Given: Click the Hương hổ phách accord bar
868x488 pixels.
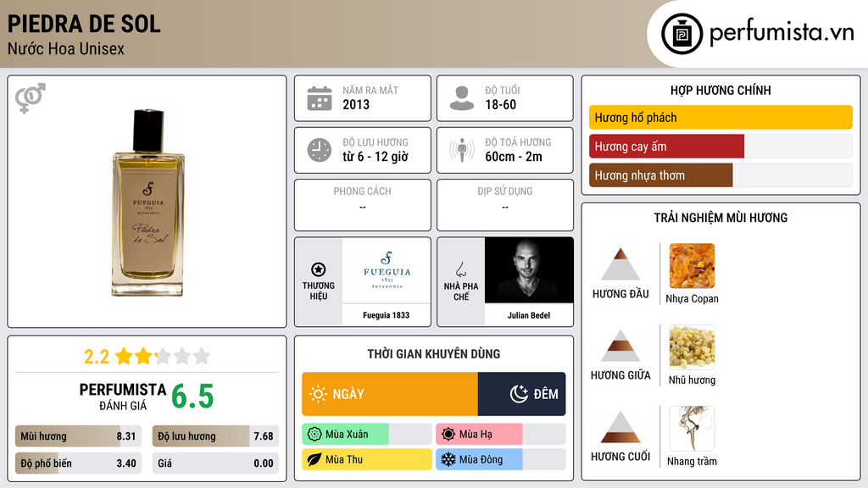Looking at the screenshot, I should (x=721, y=117).
